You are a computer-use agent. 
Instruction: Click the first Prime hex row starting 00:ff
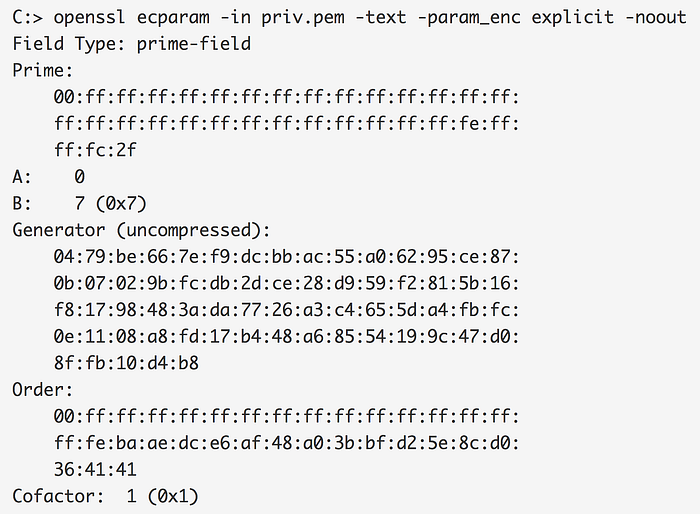pos(287,97)
